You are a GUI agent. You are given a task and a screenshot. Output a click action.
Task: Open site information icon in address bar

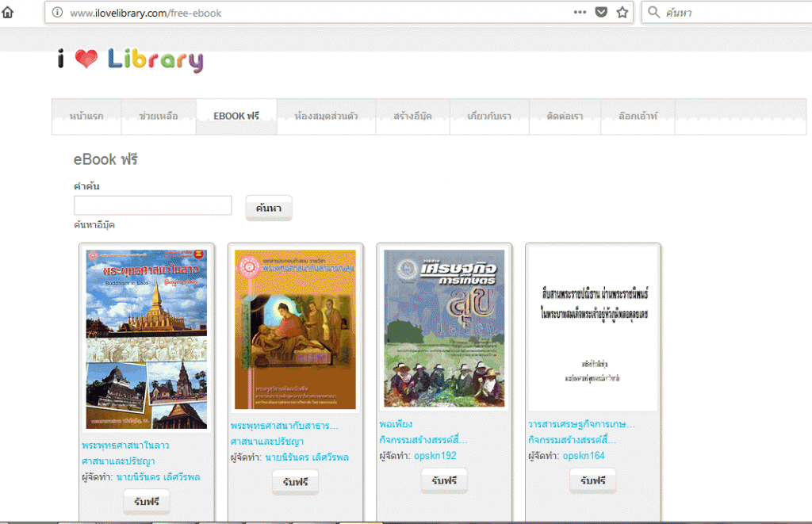57,13
